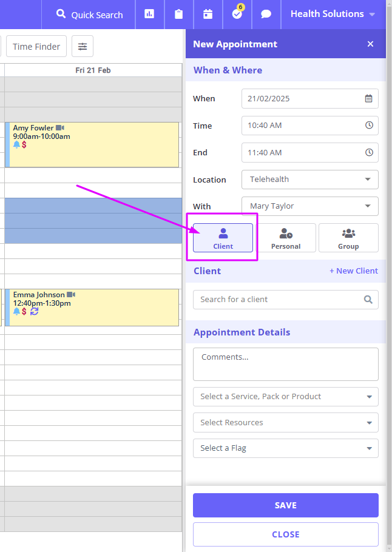Select the Personal appointment type
The image size is (392, 552).
point(286,238)
